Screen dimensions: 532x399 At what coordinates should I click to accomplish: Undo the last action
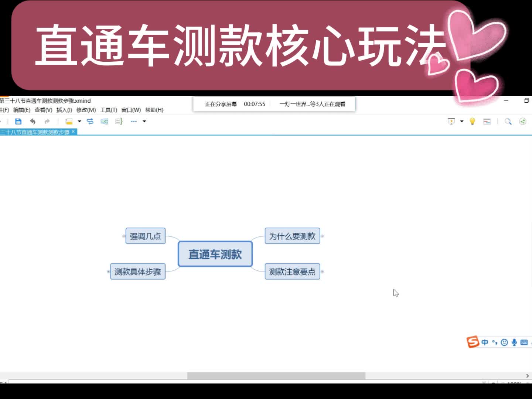tap(33, 122)
